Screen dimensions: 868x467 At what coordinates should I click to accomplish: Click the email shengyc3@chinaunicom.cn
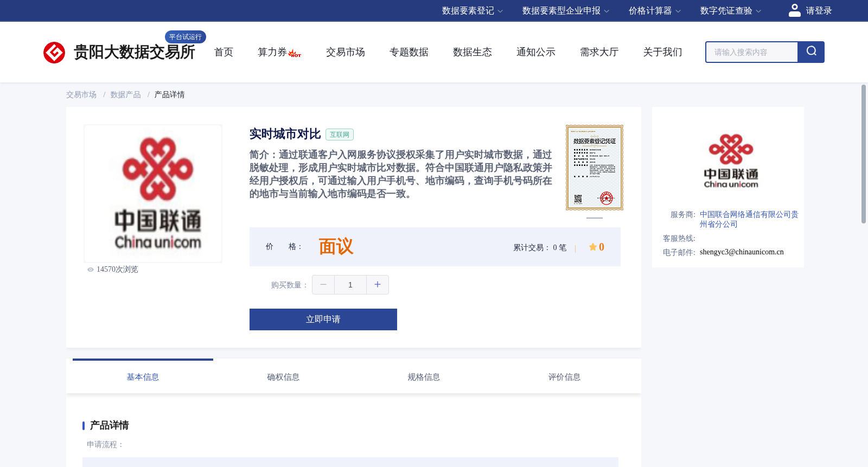point(742,252)
